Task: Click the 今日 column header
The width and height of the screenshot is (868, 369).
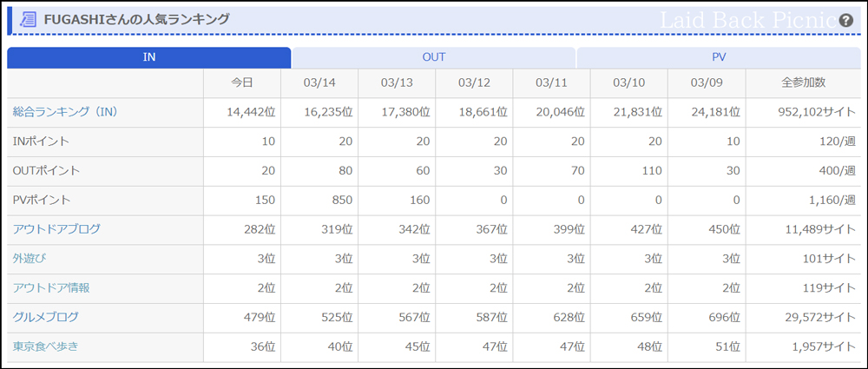Action: tap(242, 83)
